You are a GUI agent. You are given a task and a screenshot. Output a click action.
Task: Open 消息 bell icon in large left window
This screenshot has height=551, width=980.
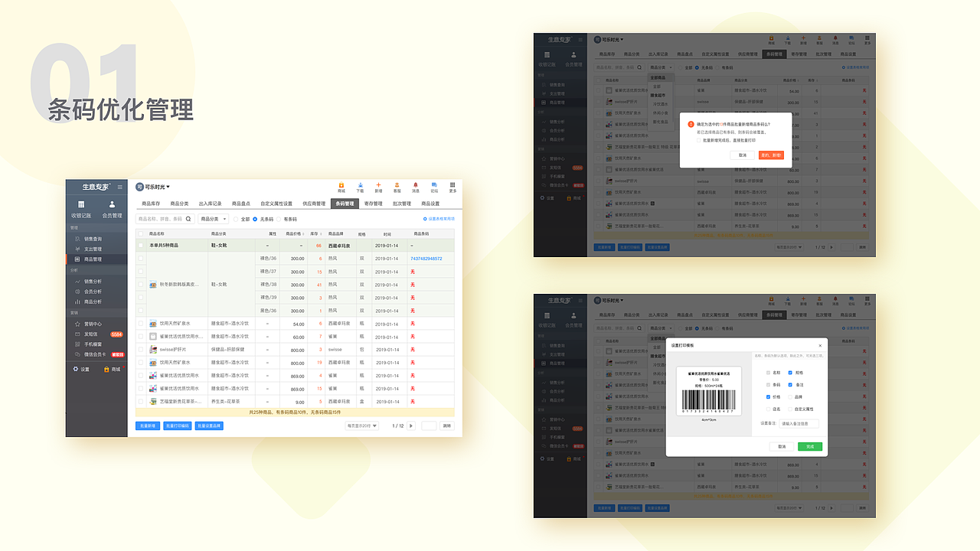[x=416, y=187]
